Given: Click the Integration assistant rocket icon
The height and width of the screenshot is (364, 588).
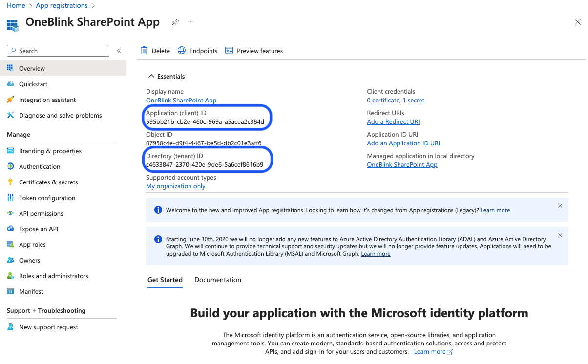Looking at the screenshot, I should 10,100.
